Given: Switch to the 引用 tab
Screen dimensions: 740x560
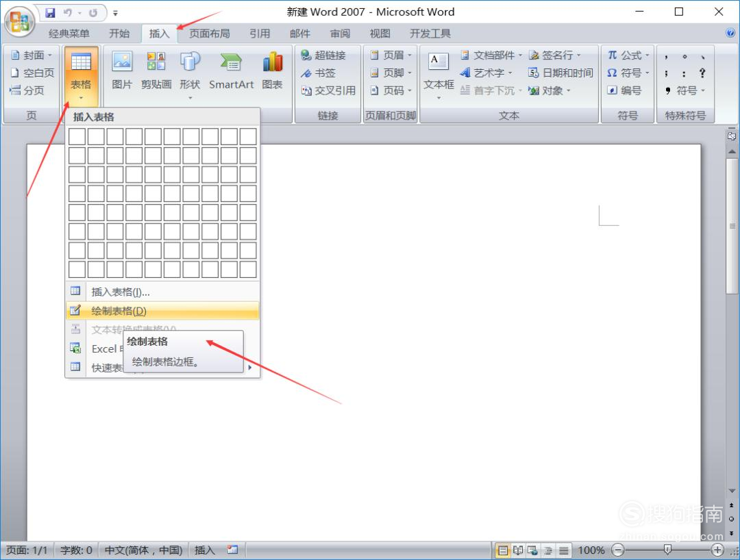Looking at the screenshot, I should pyautogui.click(x=260, y=34).
